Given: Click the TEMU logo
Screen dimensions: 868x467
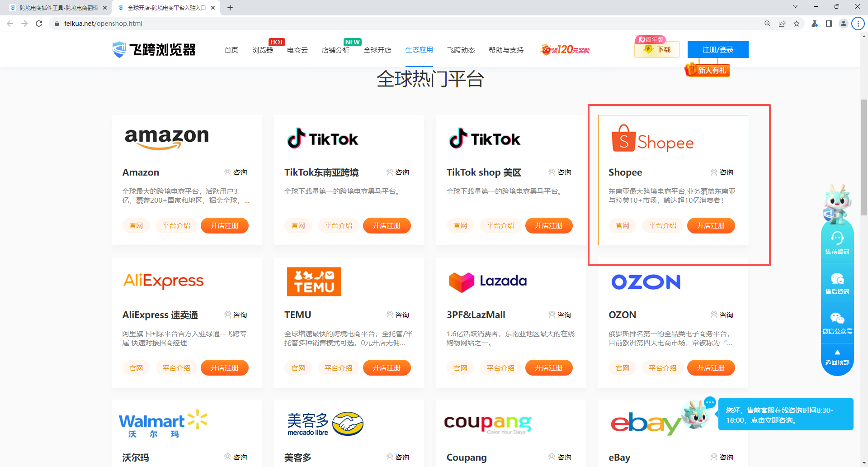Looking at the screenshot, I should [x=314, y=281].
